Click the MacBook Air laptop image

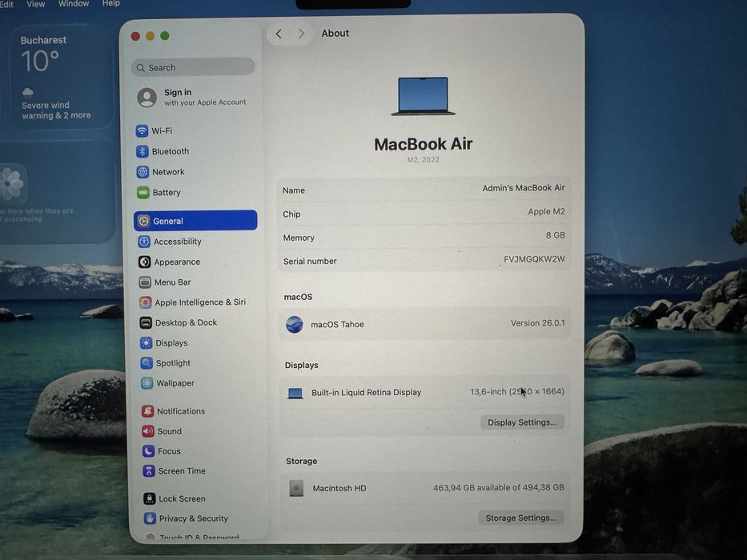point(423,96)
